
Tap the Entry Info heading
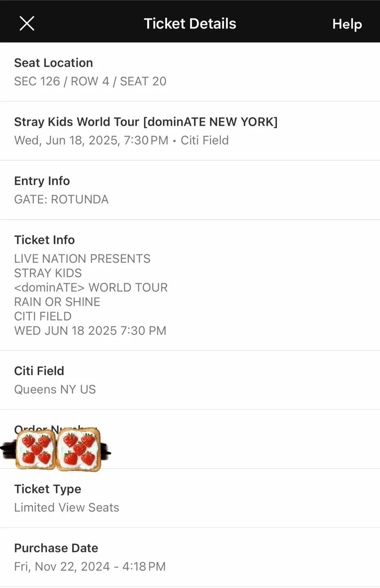click(42, 181)
